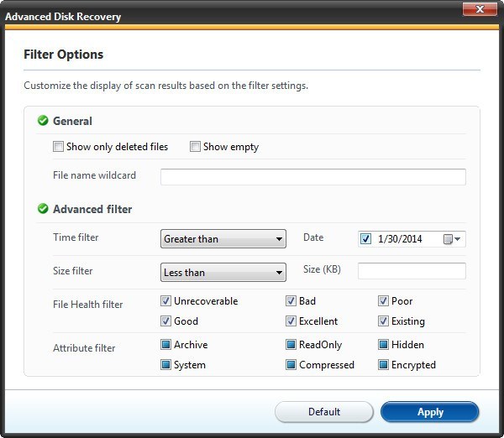
Task: Toggle the Bad file health checkbox
Action: click(x=291, y=301)
